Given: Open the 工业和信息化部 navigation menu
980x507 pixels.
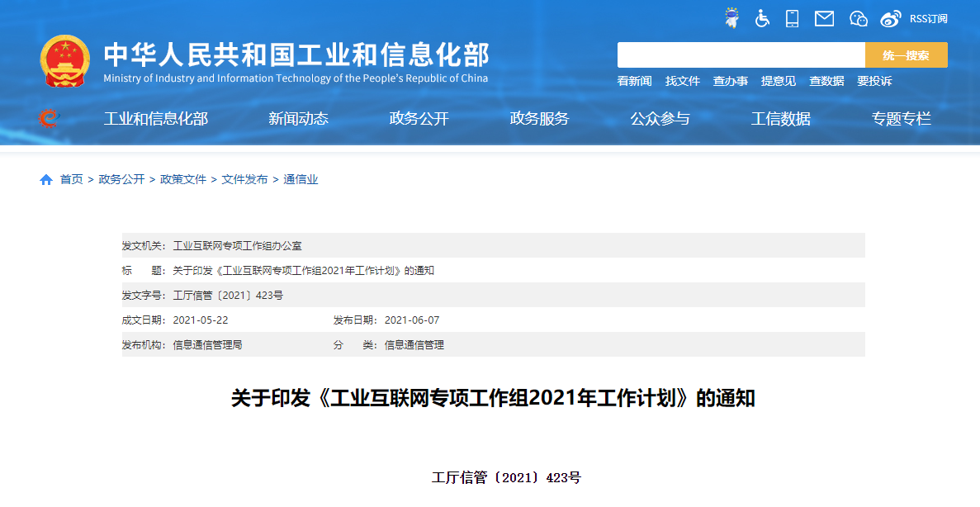Looking at the screenshot, I should 156,119.
